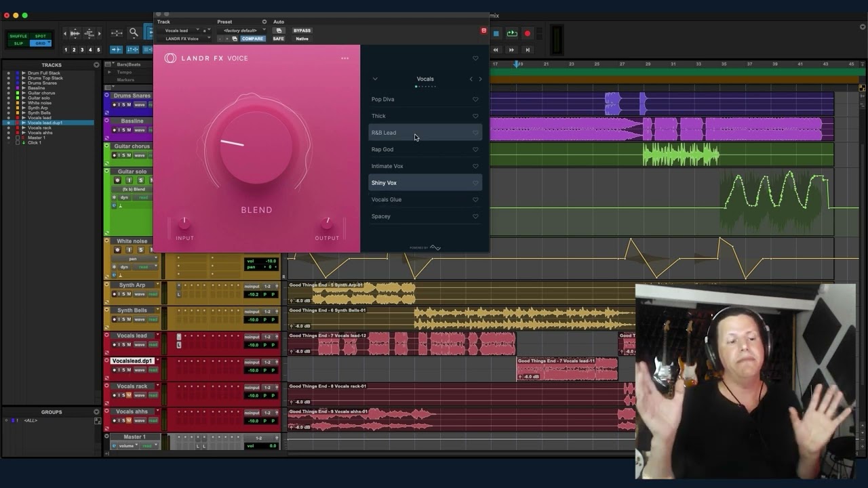Click the record button in transport
Screen dimensions: 868x488
528,34
